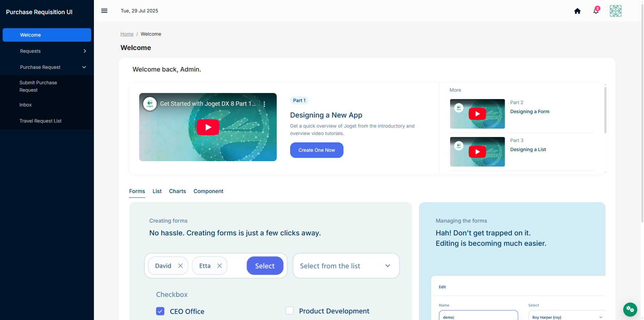Image resolution: width=644 pixels, height=320 pixels.
Task: Follow Home breadcrumb link
Action: pyautogui.click(x=127, y=34)
